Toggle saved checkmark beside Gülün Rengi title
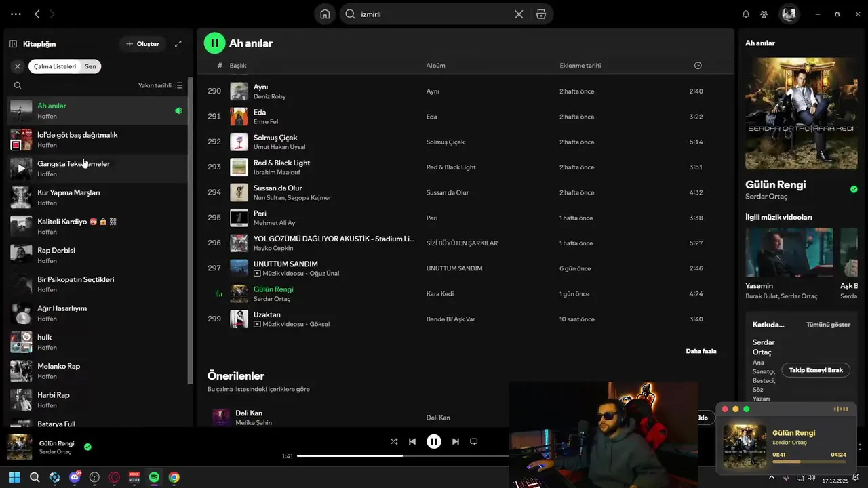 854,189
